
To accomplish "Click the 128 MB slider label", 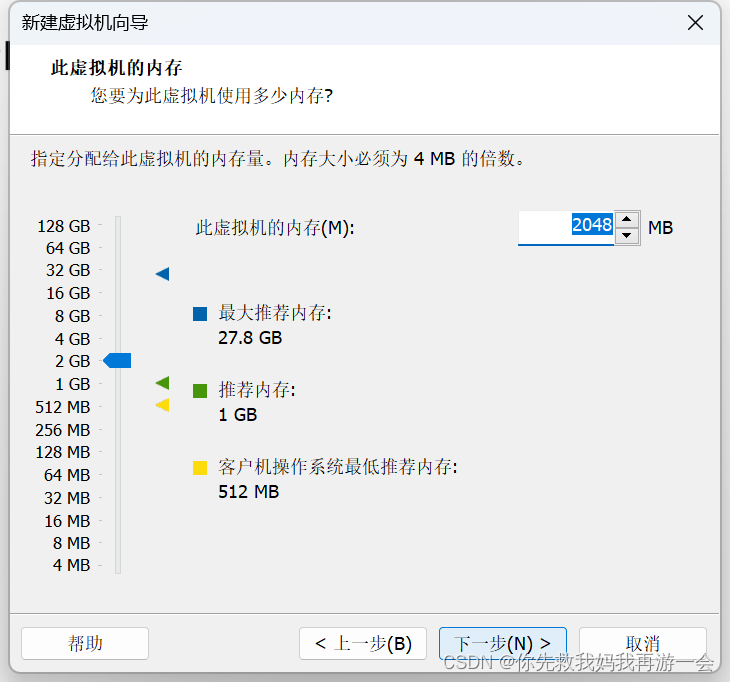I will [x=62, y=452].
